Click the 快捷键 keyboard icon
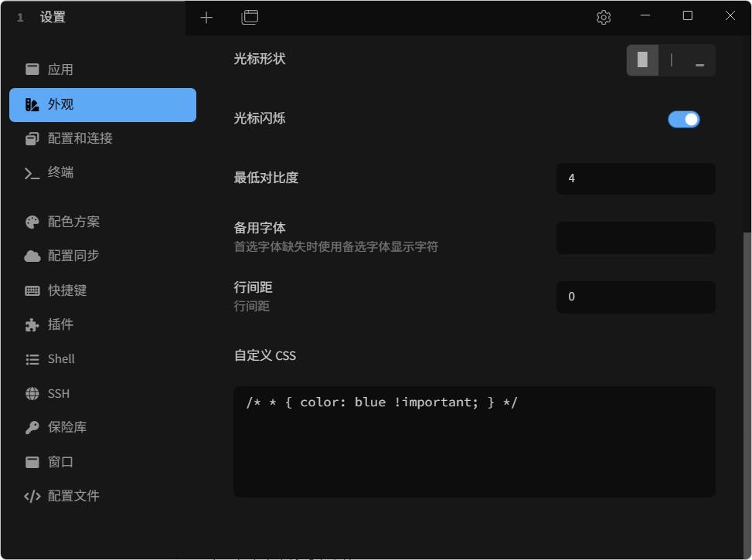The height and width of the screenshot is (560, 752). point(31,290)
